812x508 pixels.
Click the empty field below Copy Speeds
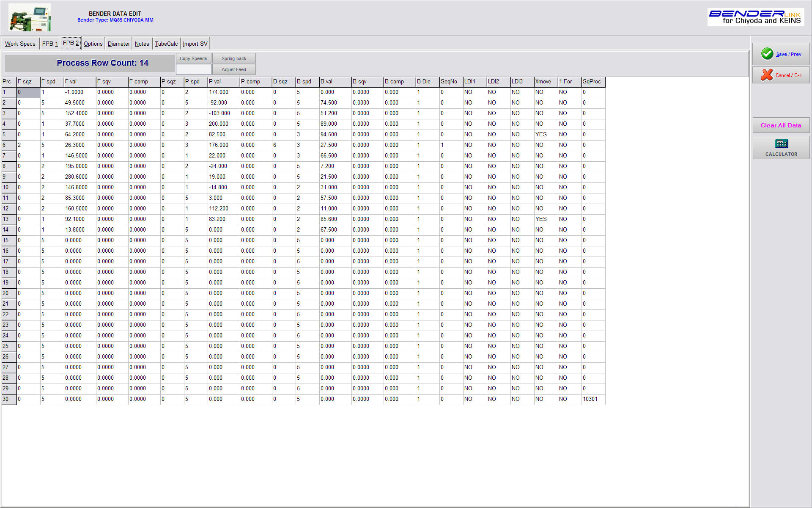[193, 69]
